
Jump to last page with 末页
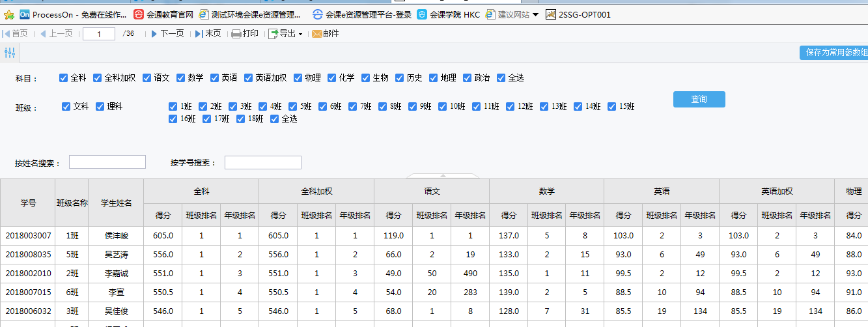208,34
